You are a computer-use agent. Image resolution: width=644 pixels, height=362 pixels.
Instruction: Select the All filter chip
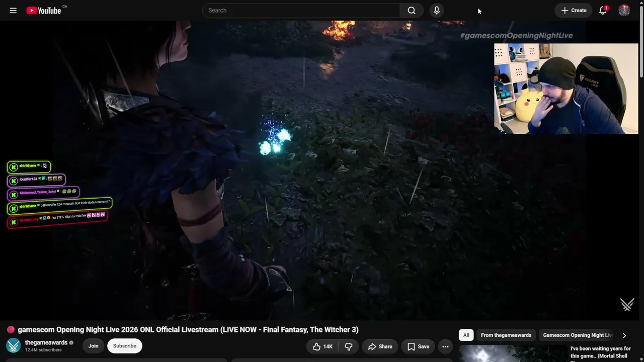tap(466, 335)
